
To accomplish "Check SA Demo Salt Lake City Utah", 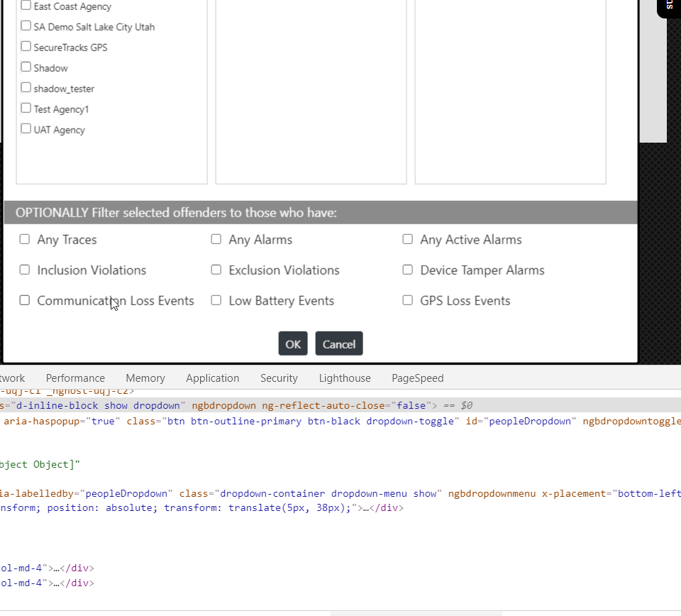I will tap(26, 26).
